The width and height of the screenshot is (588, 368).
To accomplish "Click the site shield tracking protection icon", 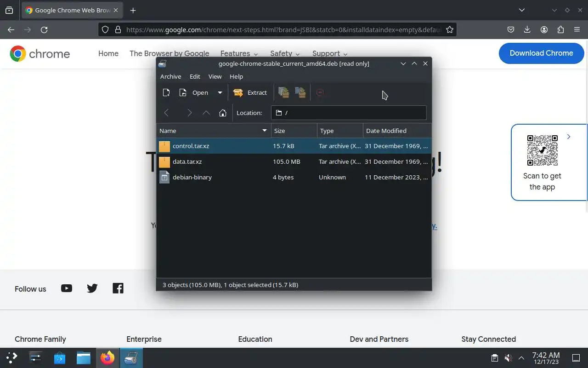I will tap(105, 29).
